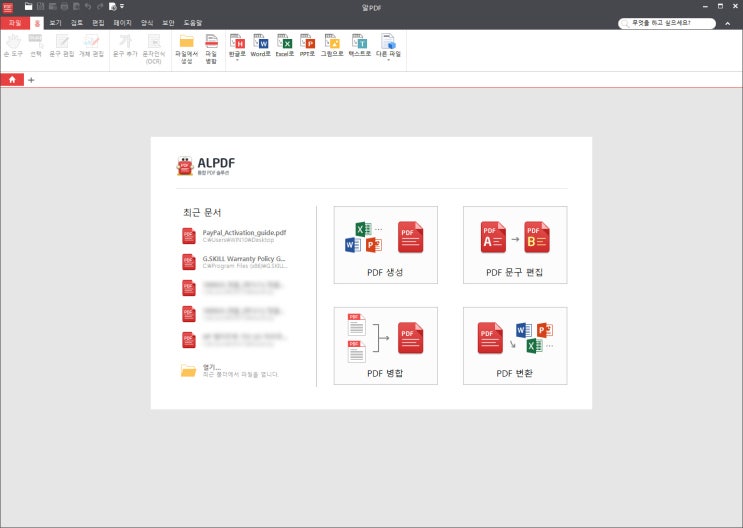
Task: Convert to Hangul with 한글로 icon
Action: (237, 43)
